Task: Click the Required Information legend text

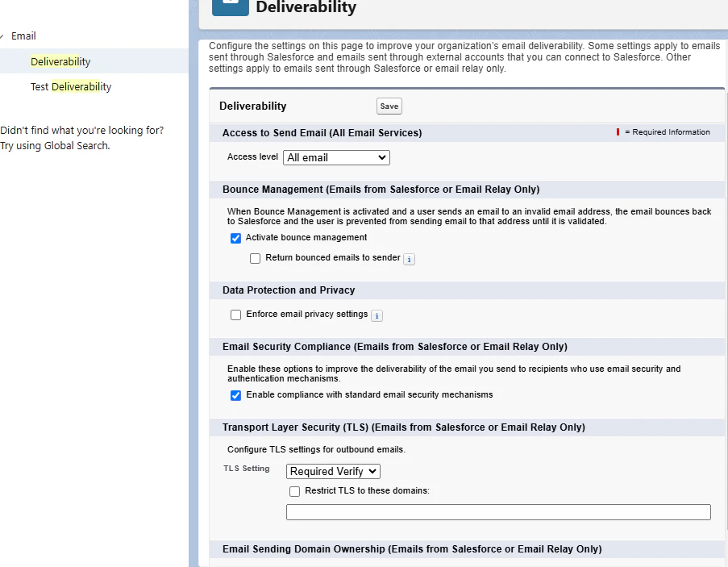Action: (668, 132)
